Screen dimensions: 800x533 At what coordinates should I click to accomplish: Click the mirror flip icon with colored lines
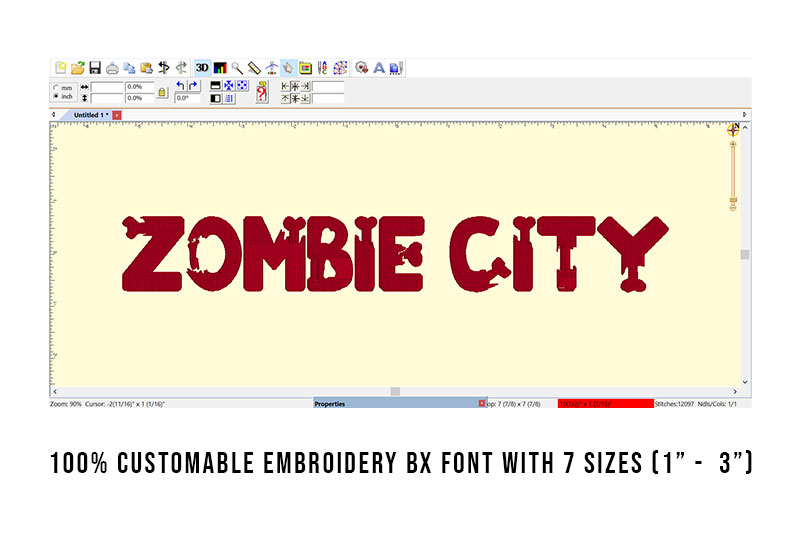(164, 68)
